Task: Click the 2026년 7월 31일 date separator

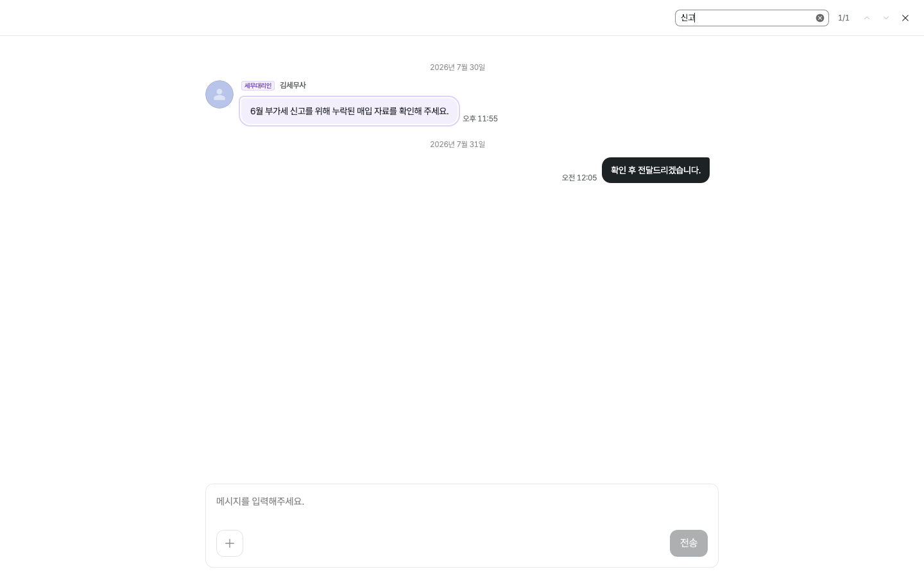Action: point(458,144)
